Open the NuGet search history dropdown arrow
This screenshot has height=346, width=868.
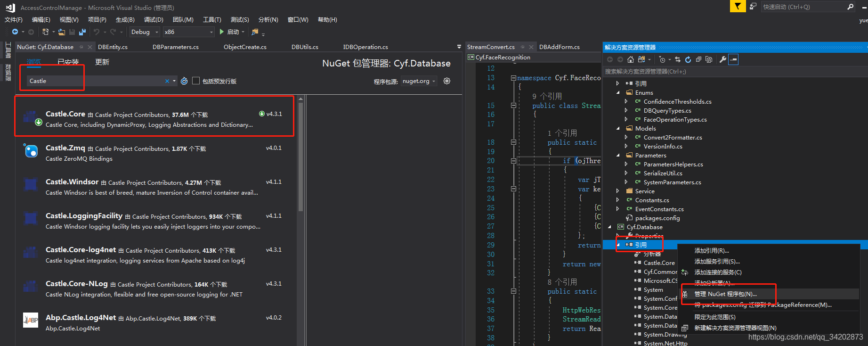(174, 81)
